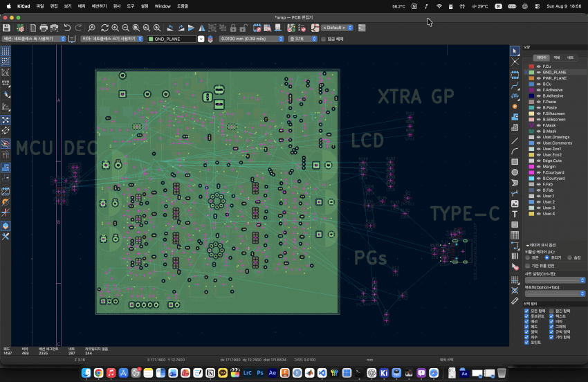The height and width of the screenshot is (382, 588).
Task: Click the Print icon in toolbar
Action: point(44,28)
